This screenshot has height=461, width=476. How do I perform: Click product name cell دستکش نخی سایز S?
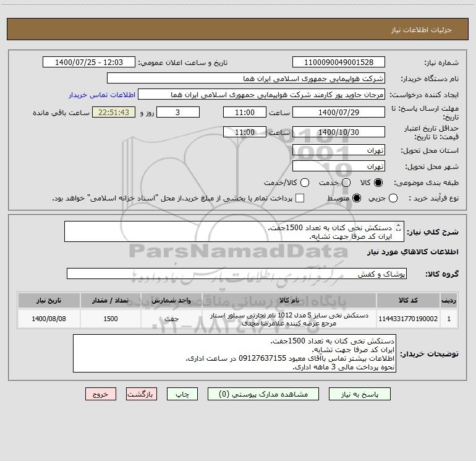(x=289, y=319)
